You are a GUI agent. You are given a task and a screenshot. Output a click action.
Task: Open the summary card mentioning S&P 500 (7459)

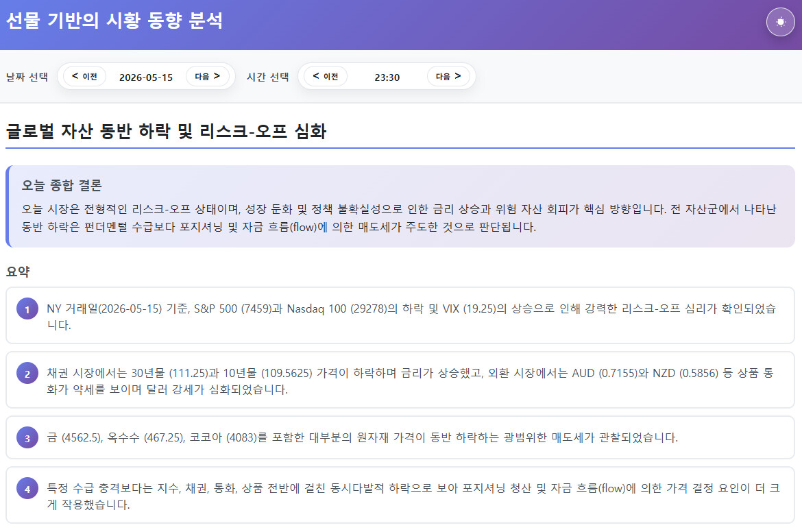[400, 315]
